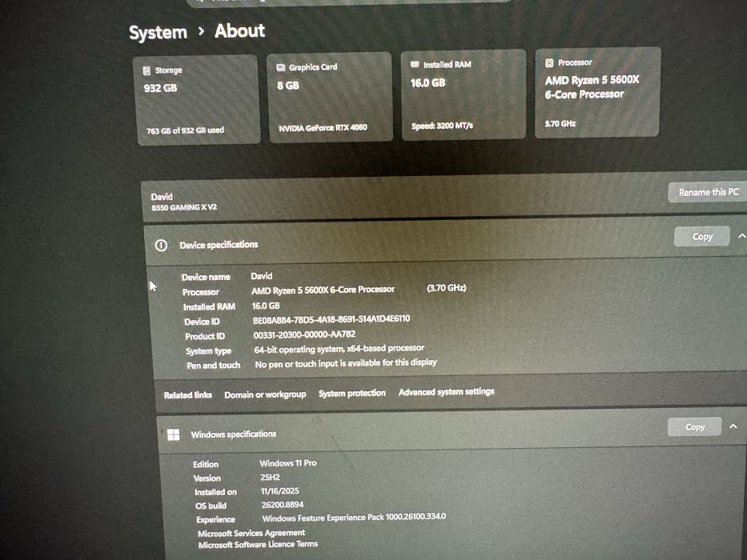This screenshot has width=747, height=560.
Task: Select the OS build value 26200.8894
Action: (x=283, y=505)
